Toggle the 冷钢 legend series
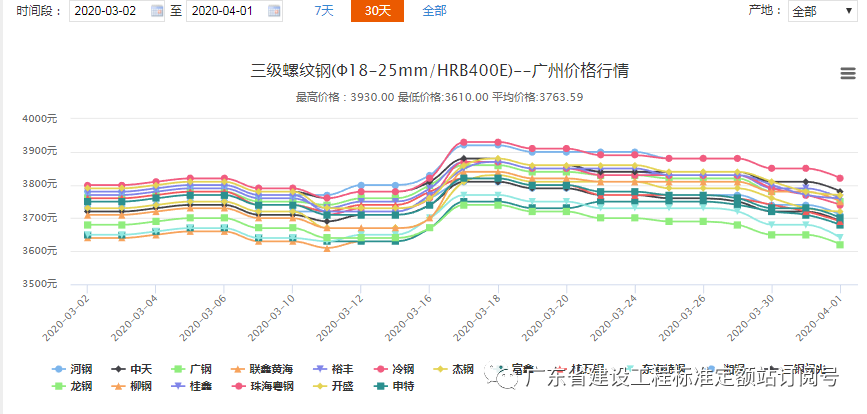867x414 pixels. point(393,369)
